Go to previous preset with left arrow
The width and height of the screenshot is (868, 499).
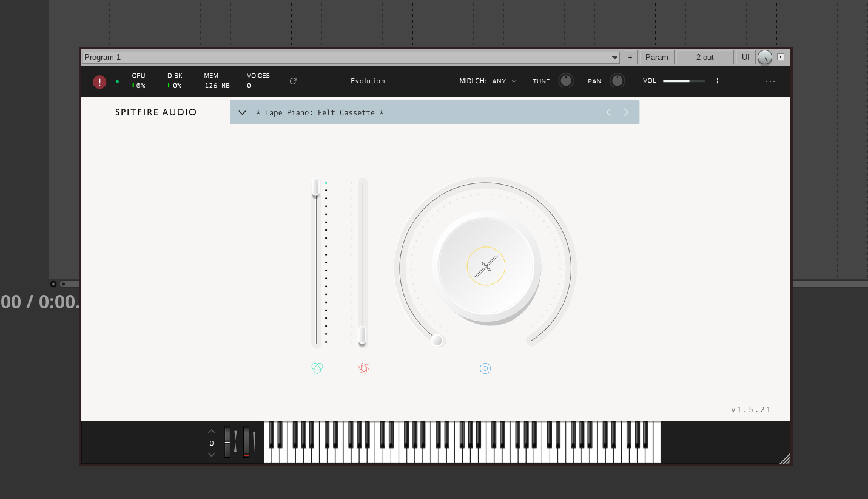pos(608,112)
